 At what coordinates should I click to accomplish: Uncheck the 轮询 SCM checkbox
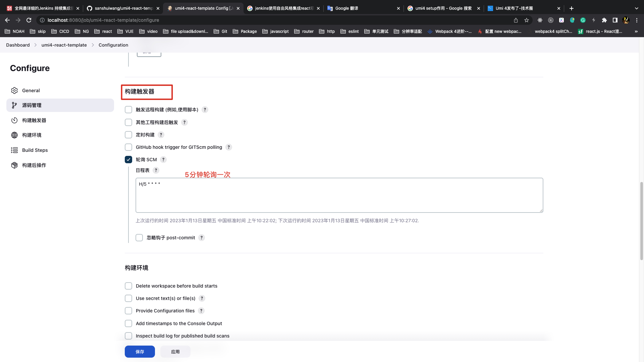[x=128, y=160]
